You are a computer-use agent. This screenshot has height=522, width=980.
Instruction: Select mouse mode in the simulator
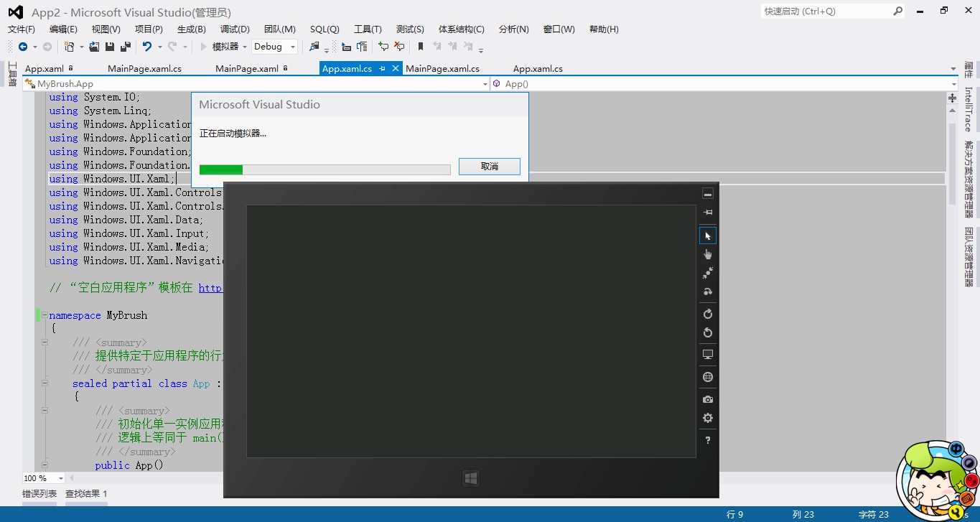[x=708, y=236]
